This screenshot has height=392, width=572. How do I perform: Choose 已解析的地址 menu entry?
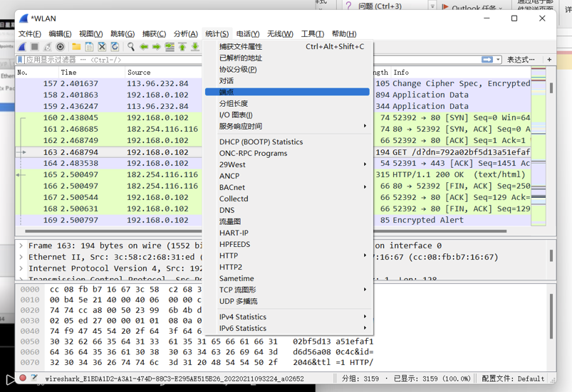[x=288, y=58]
